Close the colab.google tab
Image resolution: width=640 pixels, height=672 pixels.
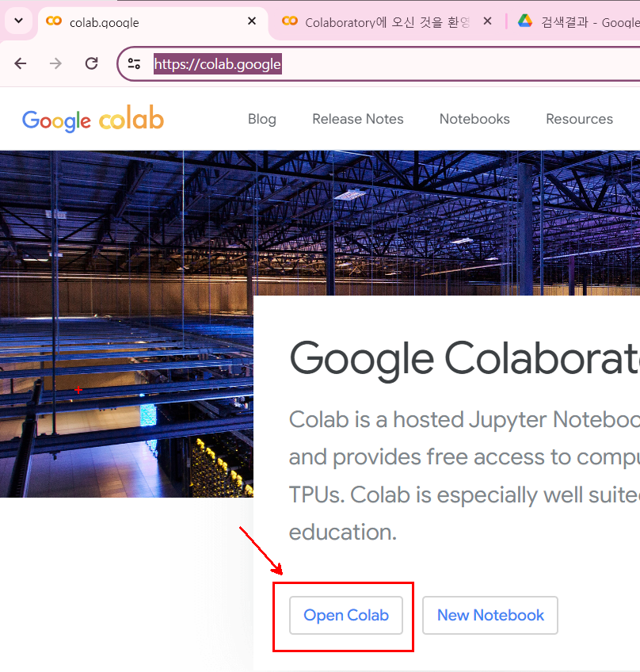[x=252, y=21]
